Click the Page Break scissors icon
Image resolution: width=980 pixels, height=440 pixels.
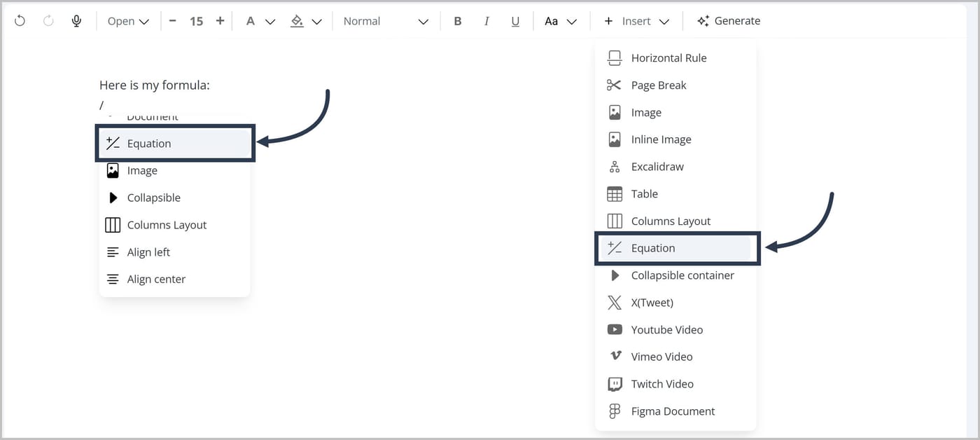(615, 85)
